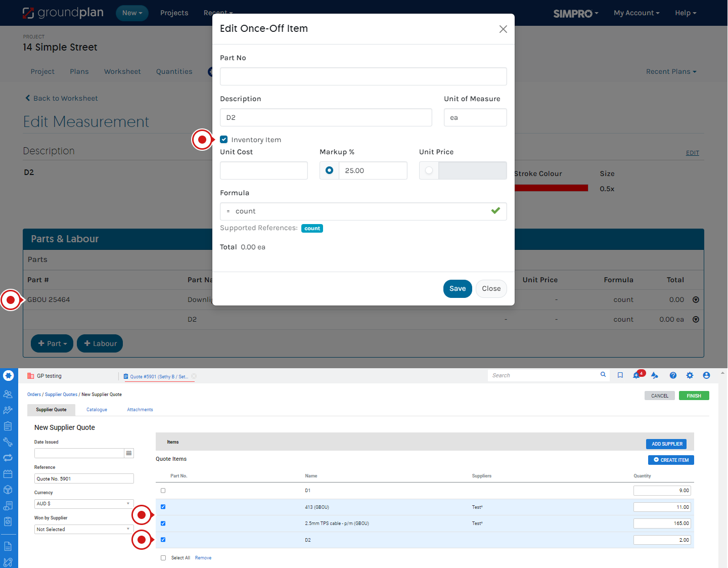
Task: Open options icon for D2 parts row
Action: pos(696,320)
